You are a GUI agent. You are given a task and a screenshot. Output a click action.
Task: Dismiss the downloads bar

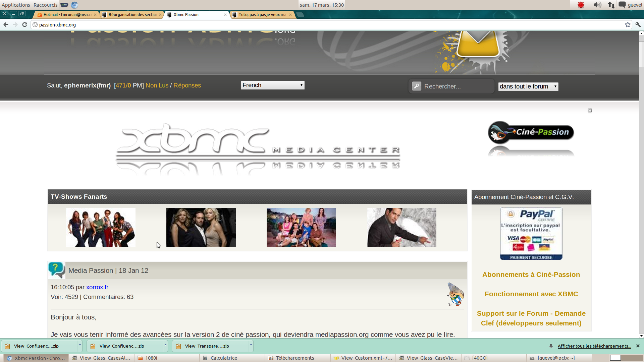[x=638, y=346]
